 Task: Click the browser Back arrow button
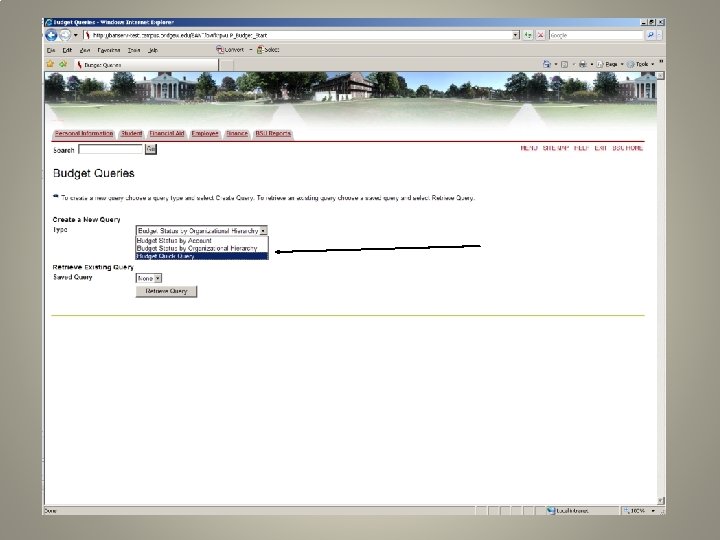51,35
